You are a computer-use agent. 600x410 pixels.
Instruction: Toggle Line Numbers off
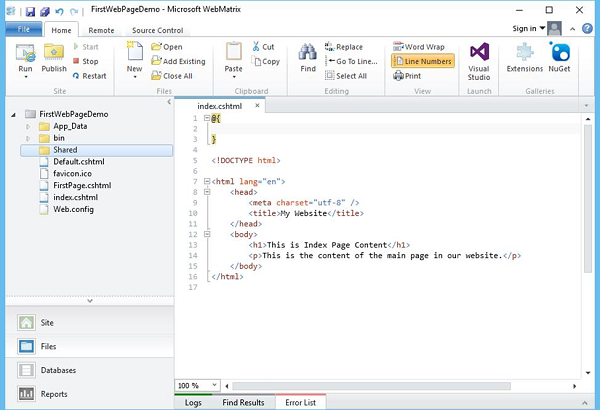[x=422, y=61]
